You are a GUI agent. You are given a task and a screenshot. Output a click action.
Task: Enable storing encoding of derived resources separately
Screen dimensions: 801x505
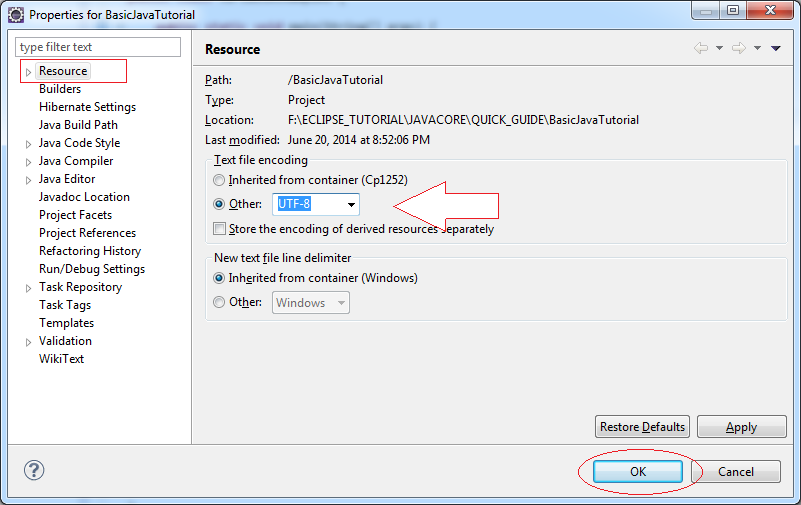pyautogui.click(x=219, y=229)
